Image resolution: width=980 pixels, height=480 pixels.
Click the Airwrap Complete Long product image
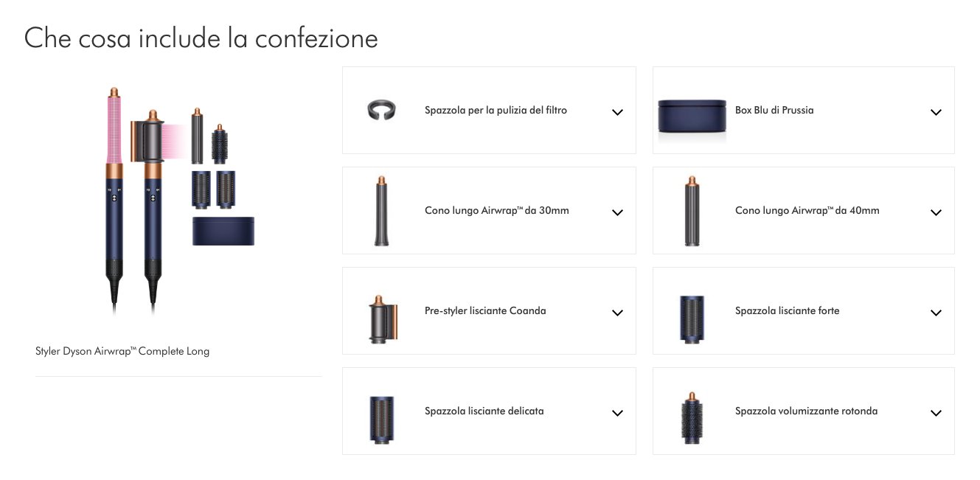[180, 201]
